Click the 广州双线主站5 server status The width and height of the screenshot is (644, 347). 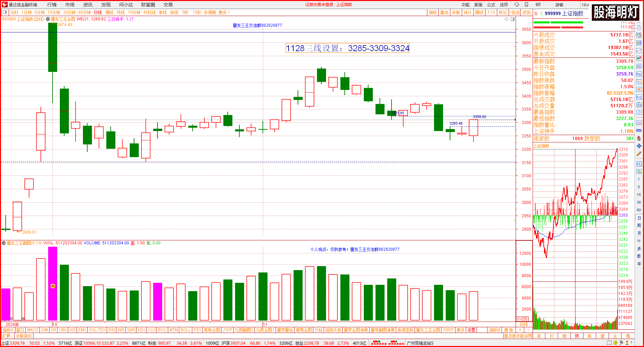420,343
